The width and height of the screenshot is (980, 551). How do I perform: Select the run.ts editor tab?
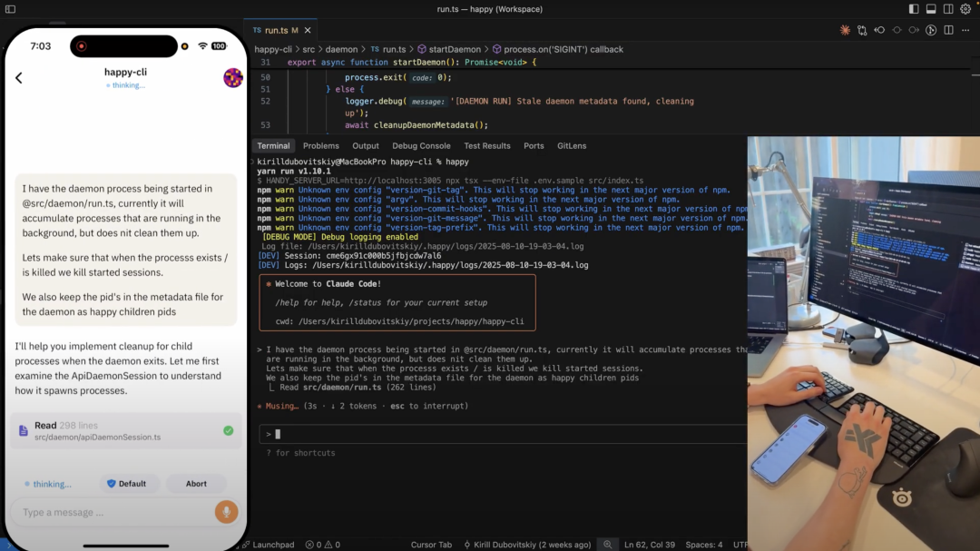(275, 29)
